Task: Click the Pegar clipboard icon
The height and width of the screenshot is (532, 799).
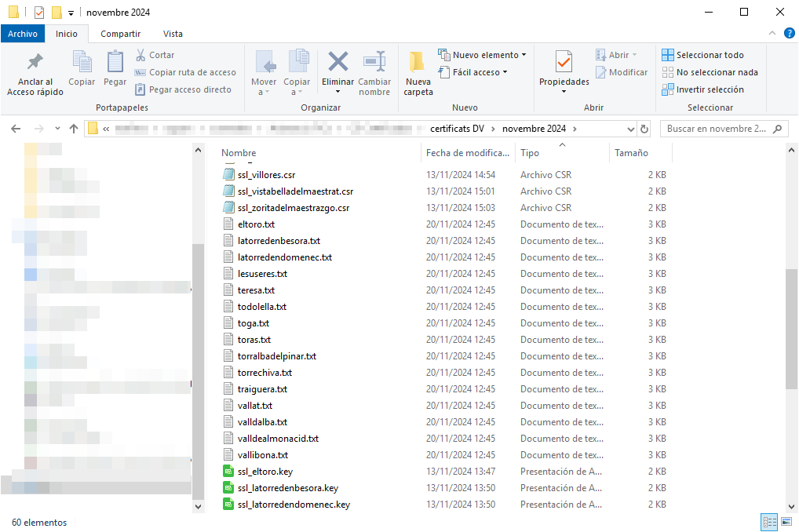Action: coord(115,62)
